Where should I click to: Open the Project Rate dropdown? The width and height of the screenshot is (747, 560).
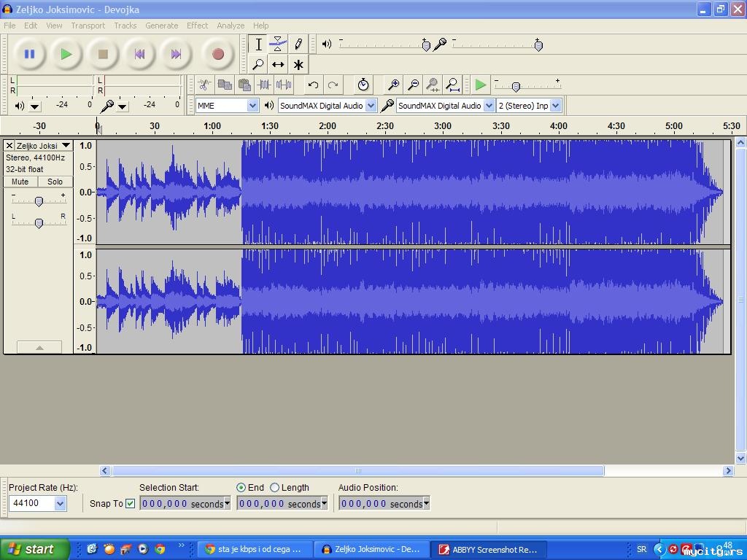click(60, 503)
